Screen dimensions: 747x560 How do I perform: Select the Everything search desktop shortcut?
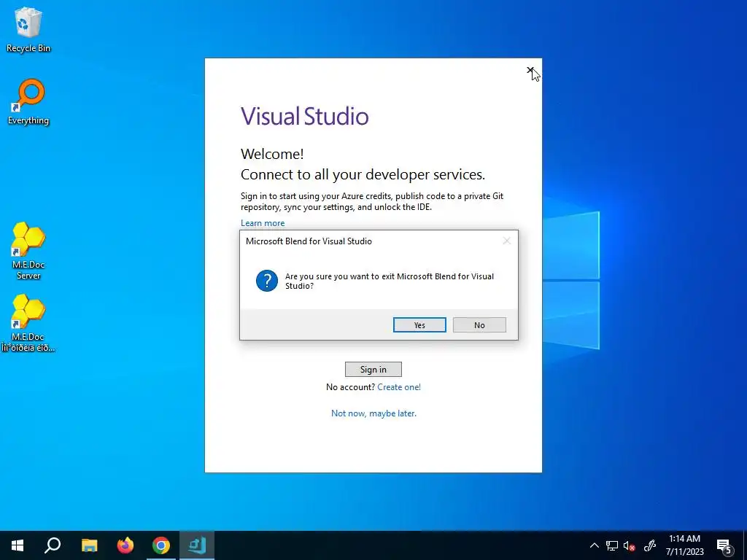click(x=28, y=102)
